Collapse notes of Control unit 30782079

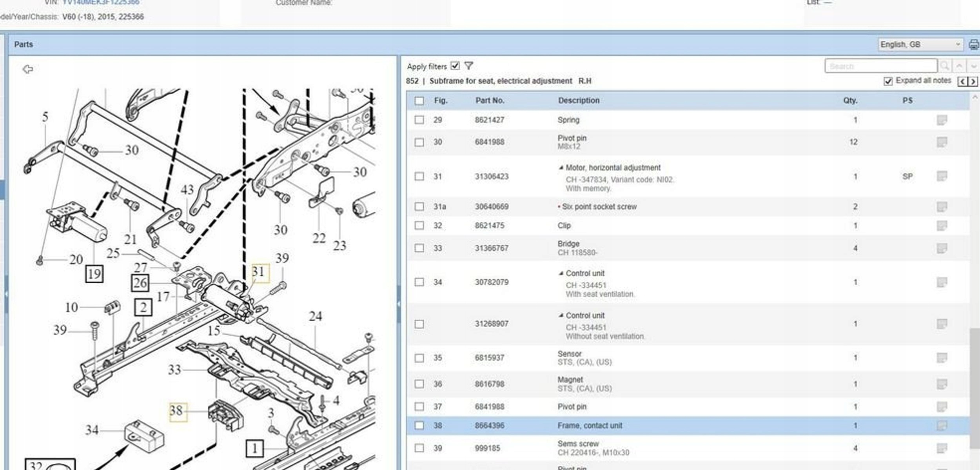tap(561, 273)
